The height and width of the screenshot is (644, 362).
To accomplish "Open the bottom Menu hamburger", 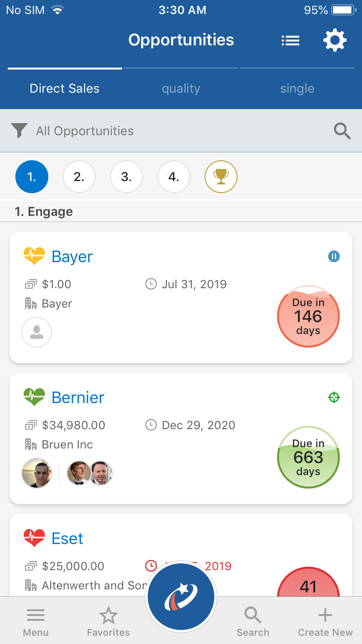I will 36,622.
